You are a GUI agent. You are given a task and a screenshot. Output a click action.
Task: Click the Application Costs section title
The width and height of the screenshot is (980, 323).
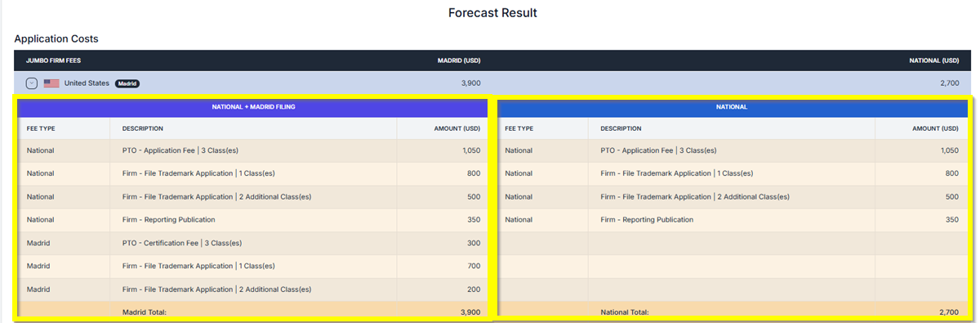point(56,38)
